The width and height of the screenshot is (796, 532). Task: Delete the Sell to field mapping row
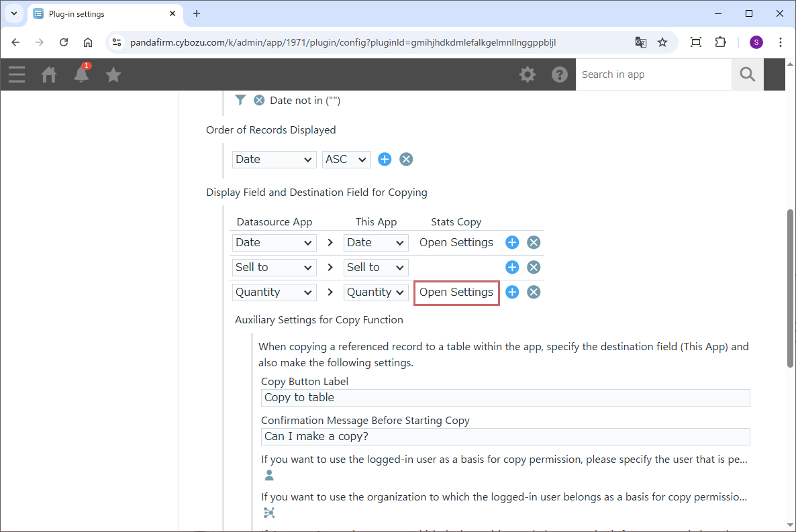534,267
